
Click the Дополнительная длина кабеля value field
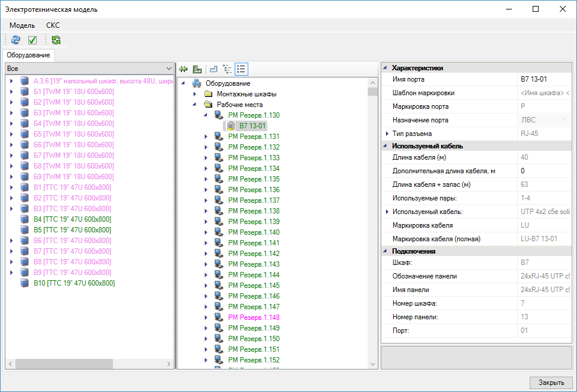click(544, 171)
